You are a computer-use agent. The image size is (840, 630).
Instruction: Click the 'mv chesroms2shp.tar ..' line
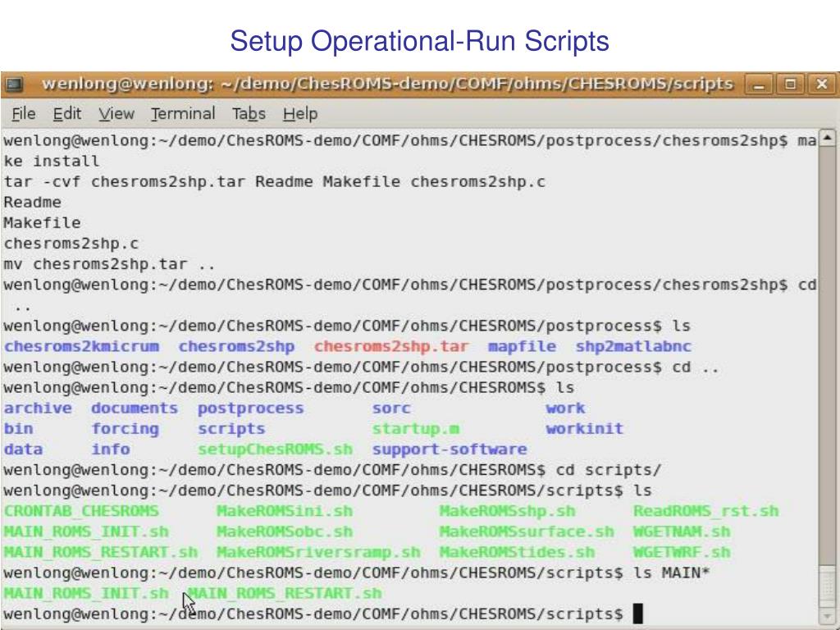click(109, 264)
